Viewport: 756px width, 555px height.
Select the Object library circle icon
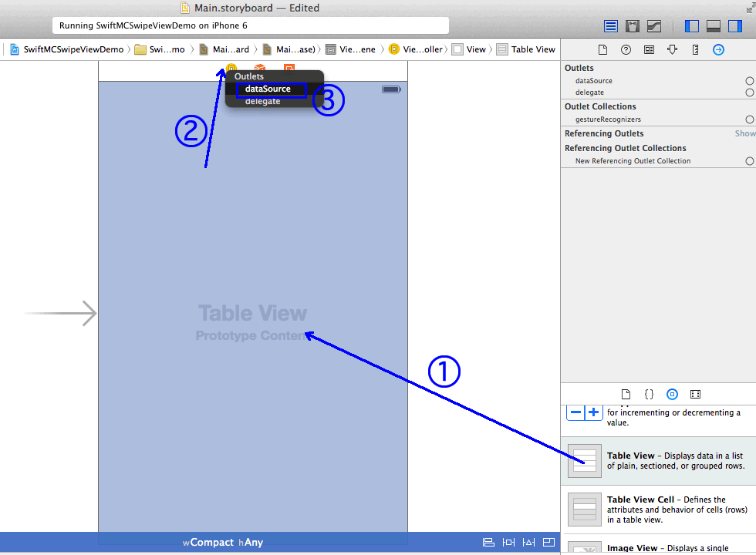pos(672,394)
